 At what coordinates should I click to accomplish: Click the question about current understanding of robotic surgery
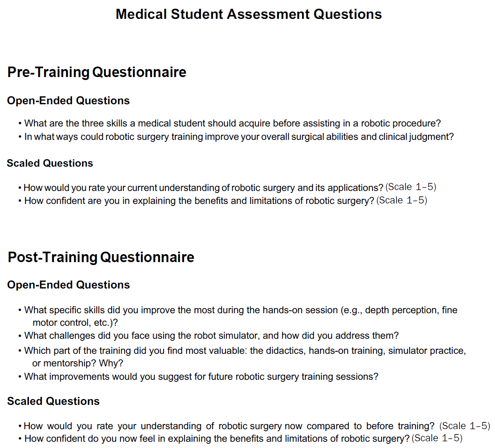coord(203,188)
